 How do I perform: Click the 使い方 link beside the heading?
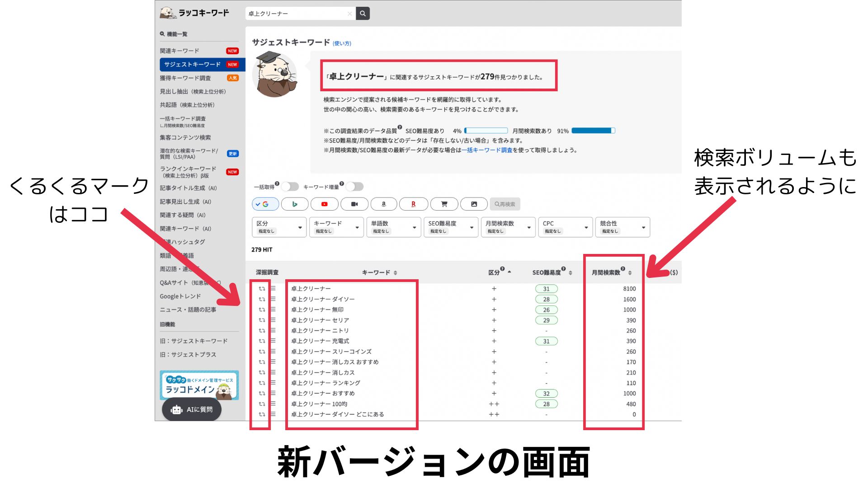pyautogui.click(x=342, y=43)
